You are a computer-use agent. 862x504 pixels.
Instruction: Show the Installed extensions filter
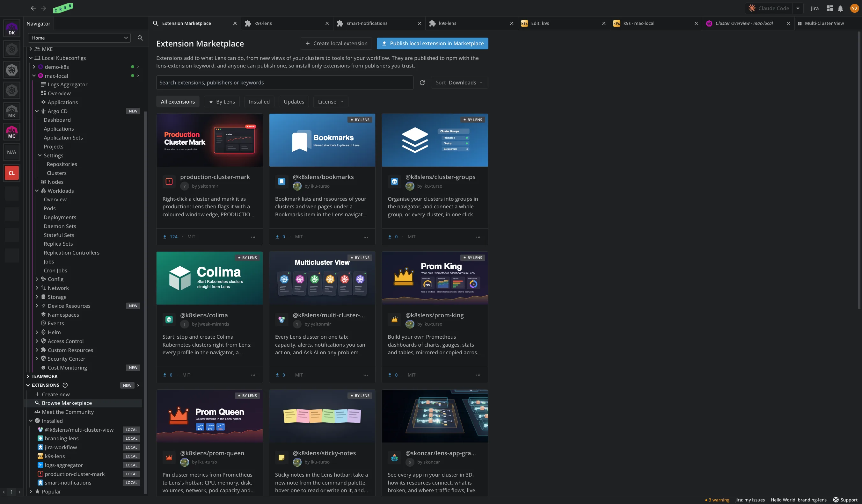click(259, 102)
